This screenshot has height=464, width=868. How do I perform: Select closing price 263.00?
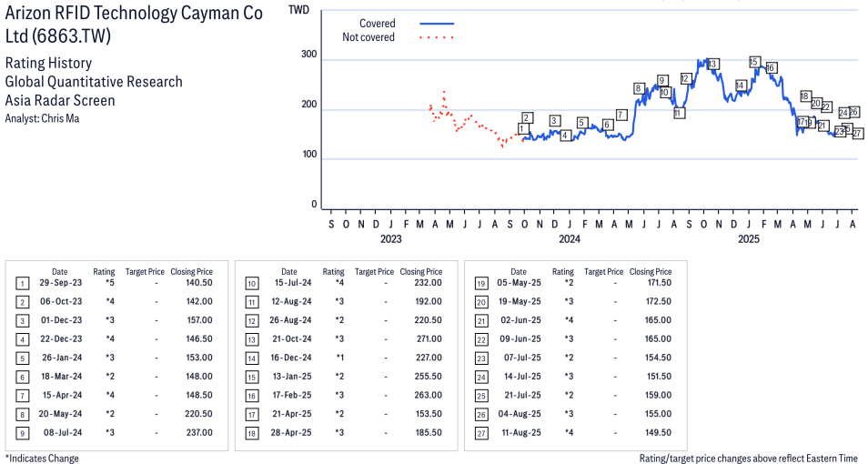click(429, 396)
